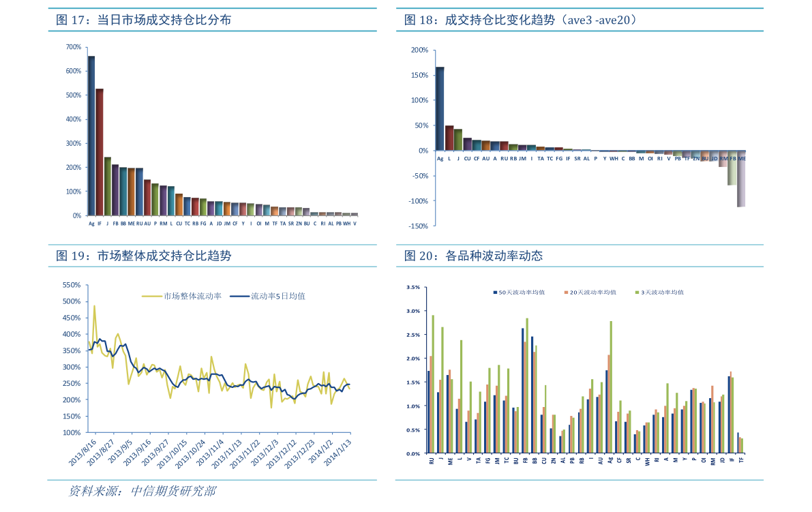Screen dimensions: 812x512
Task: Click the 700% axis label in figure 17
Action: pos(74,47)
